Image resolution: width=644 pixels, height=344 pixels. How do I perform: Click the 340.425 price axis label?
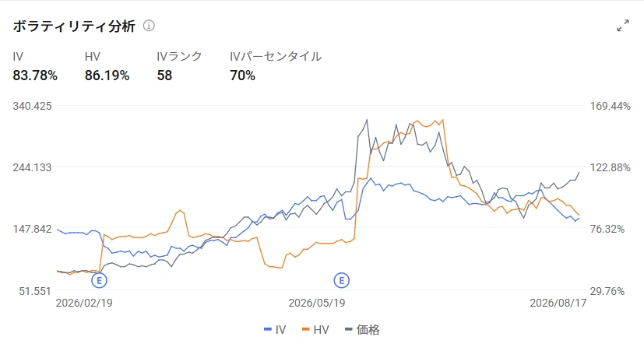tap(32, 106)
